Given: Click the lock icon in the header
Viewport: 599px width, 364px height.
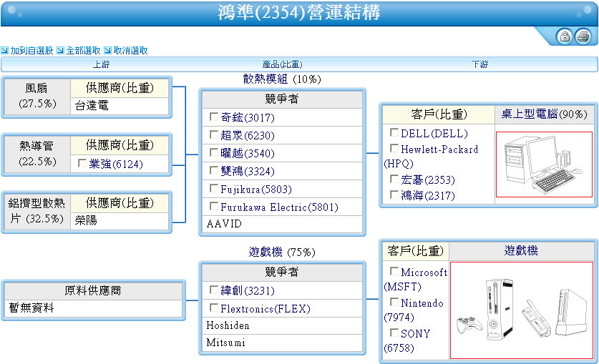Looking at the screenshot, I should [565, 36].
